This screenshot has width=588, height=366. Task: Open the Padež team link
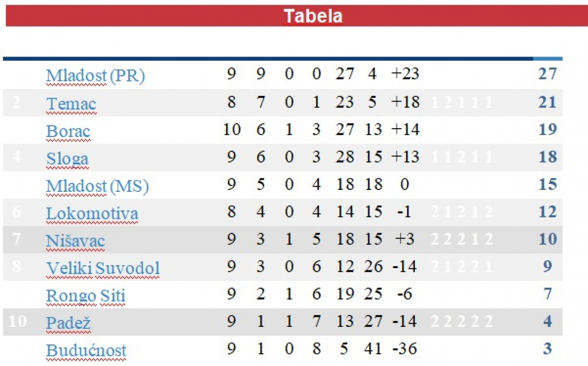[62, 323]
